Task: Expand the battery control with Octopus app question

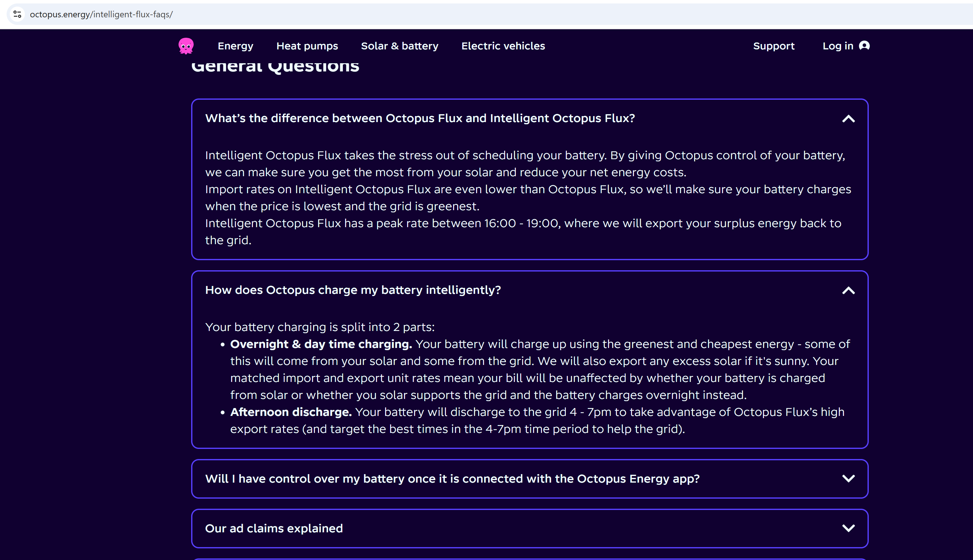Action: point(848,479)
